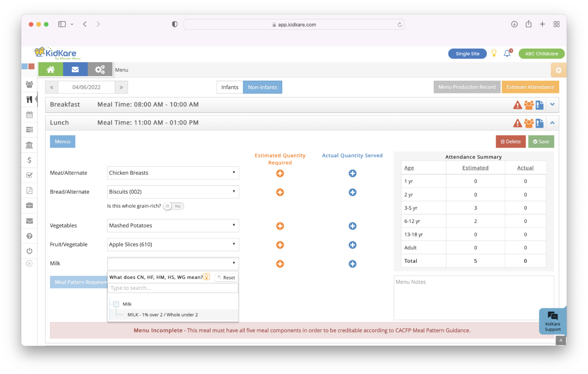This screenshot has height=374, width=588.
Task: Click the notifications bell icon
Action: click(507, 54)
